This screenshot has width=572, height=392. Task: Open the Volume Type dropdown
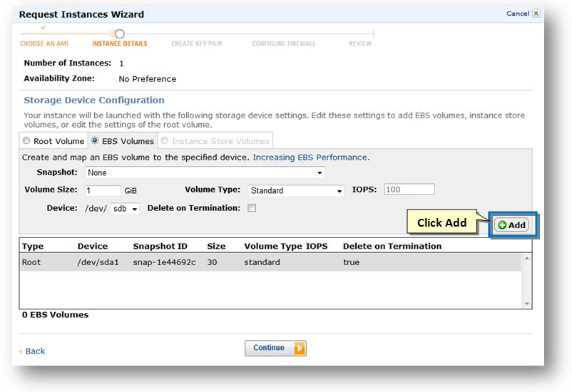pyautogui.click(x=296, y=190)
